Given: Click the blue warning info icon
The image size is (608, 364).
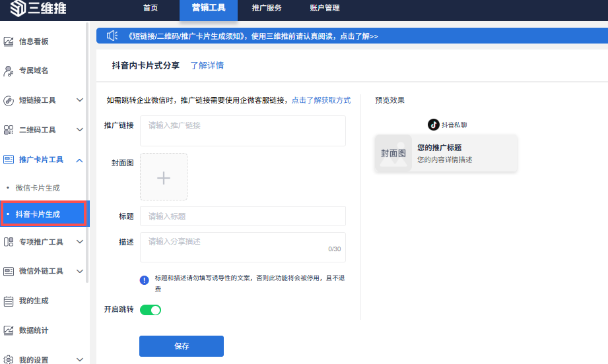Looking at the screenshot, I should 144,280.
